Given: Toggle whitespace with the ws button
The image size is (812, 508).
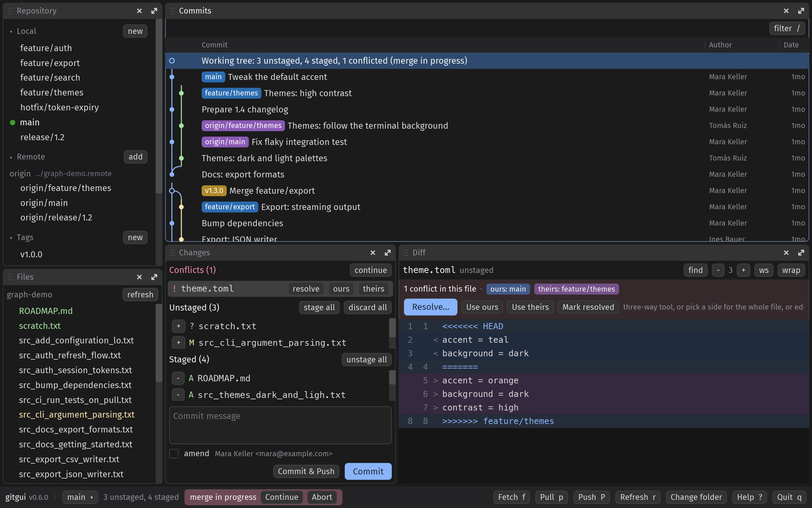Looking at the screenshot, I should (x=764, y=270).
